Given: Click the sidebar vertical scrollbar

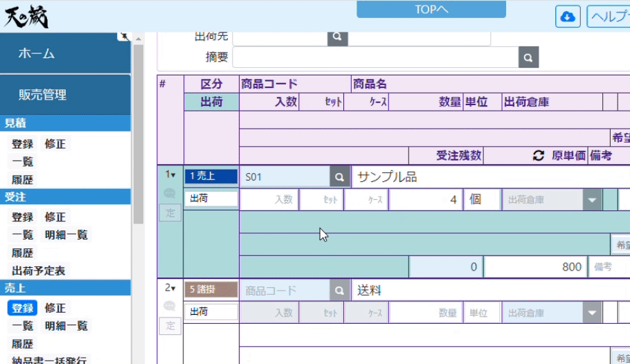Looking at the screenshot, I should (138, 134).
